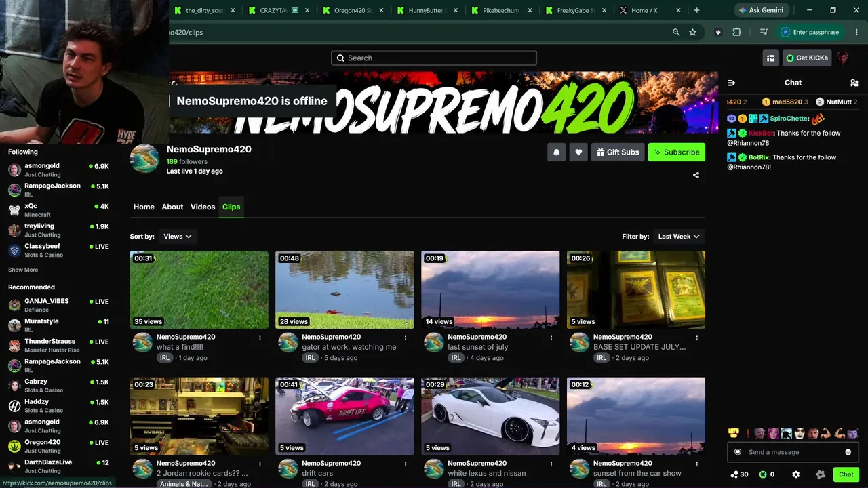This screenshot has height=488, width=868.
Task: Open options for 'drift cars' clip
Action: pos(406,464)
